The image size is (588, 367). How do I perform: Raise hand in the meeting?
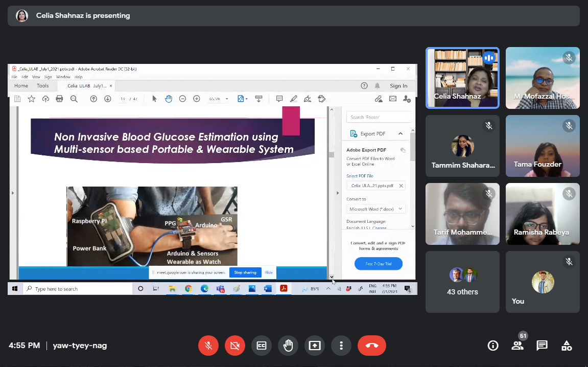point(288,346)
